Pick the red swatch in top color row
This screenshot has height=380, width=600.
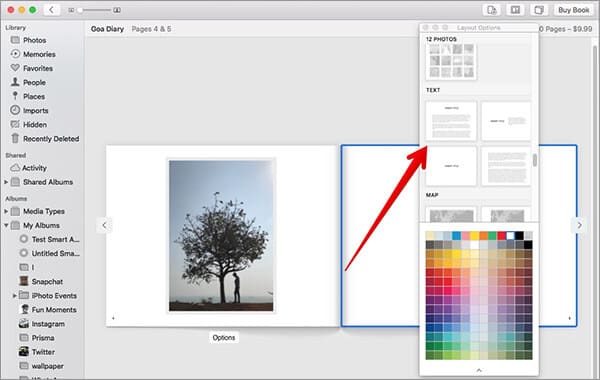[x=502, y=235]
